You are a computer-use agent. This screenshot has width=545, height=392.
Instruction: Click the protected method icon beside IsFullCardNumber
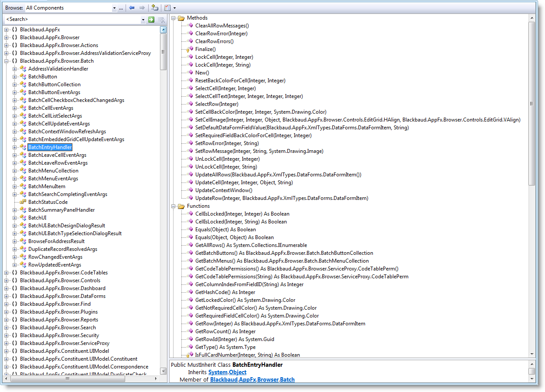[190, 355]
